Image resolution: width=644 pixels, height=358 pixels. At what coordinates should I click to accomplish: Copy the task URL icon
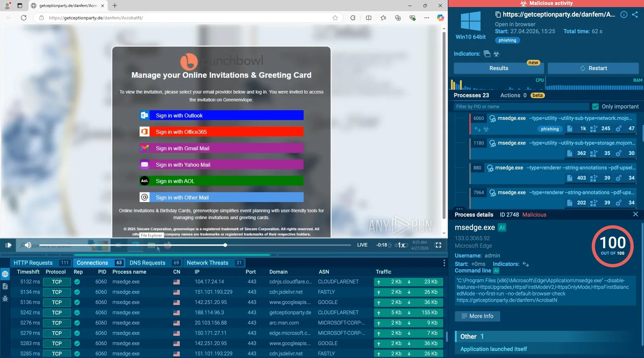point(498,14)
